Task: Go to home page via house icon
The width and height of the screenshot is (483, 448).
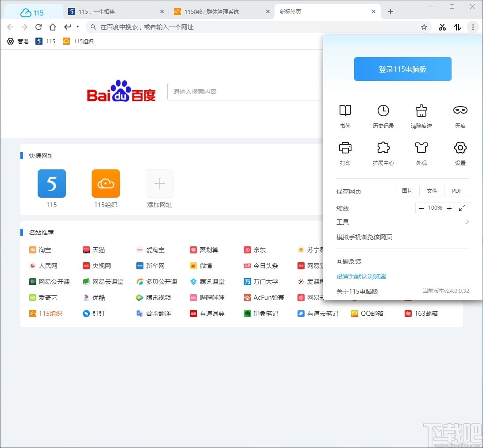Action: point(53,27)
